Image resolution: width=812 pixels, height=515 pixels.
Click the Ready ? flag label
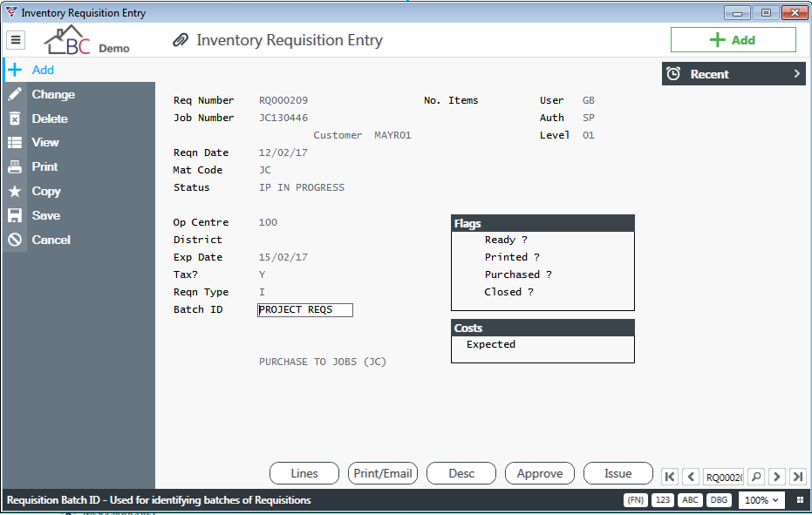(506, 240)
